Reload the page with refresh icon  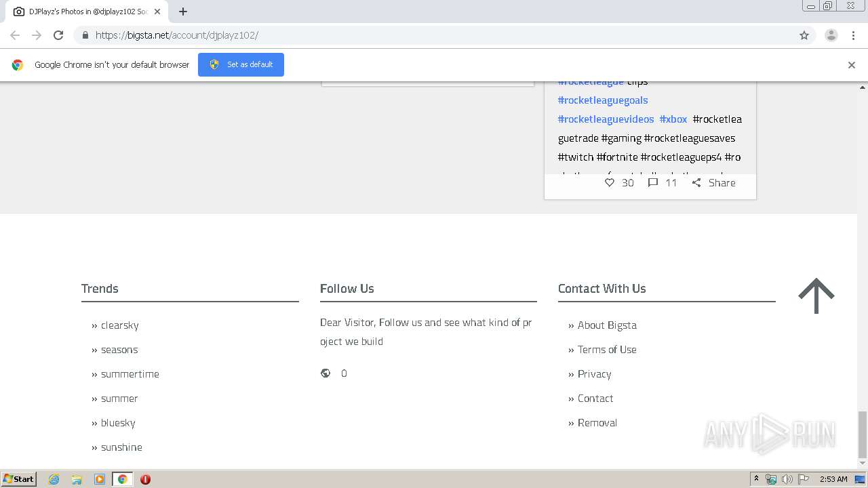58,35
